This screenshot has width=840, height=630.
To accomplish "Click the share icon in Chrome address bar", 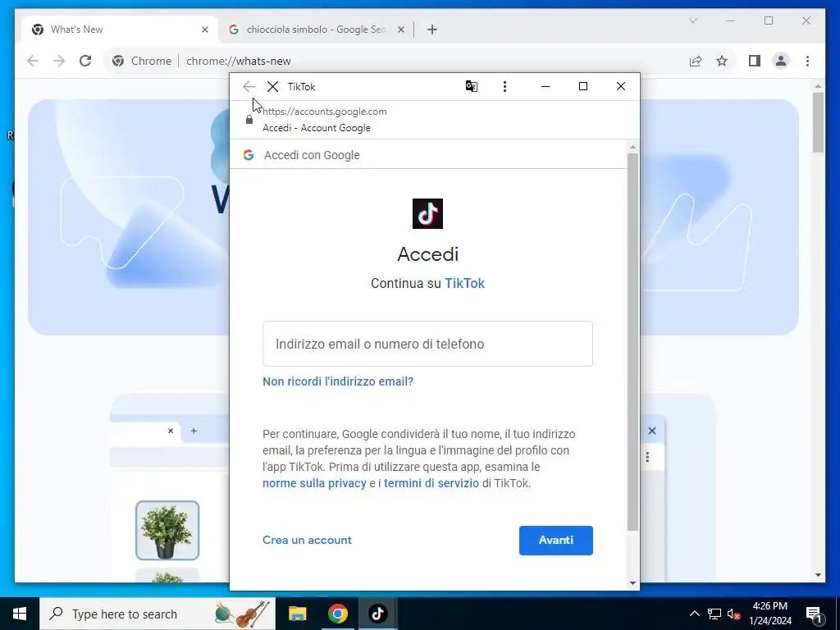I will pyautogui.click(x=696, y=61).
